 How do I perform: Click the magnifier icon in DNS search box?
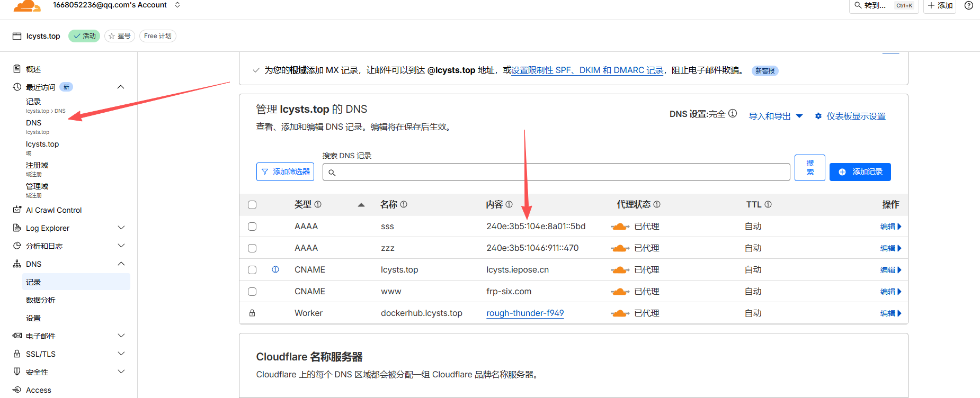[332, 173]
